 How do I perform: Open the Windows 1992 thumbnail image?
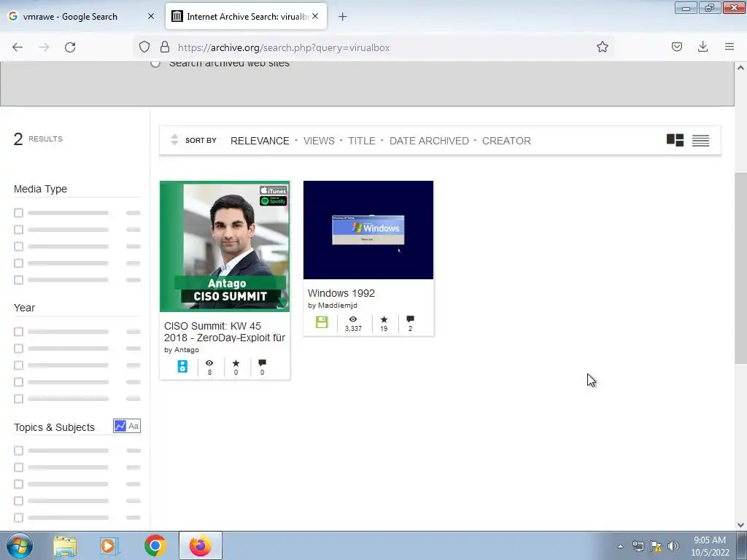click(x=368, y=230)
